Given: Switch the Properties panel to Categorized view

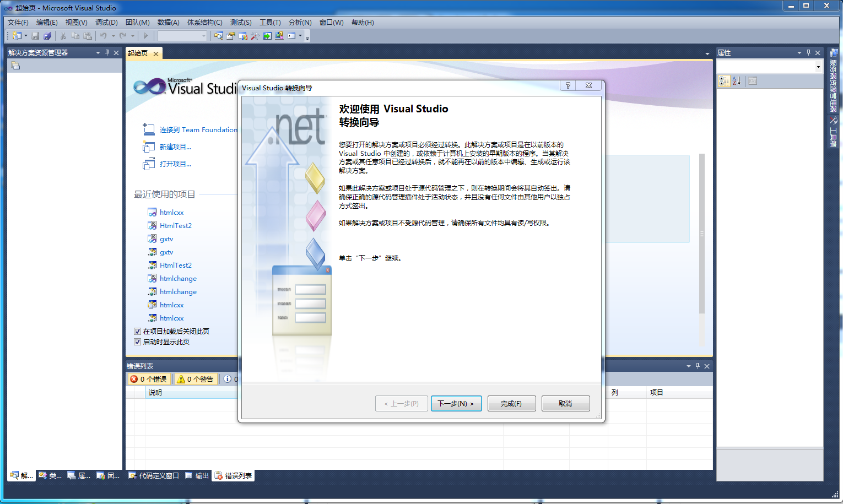Looking at the screenshot, I should coord(724,81).
